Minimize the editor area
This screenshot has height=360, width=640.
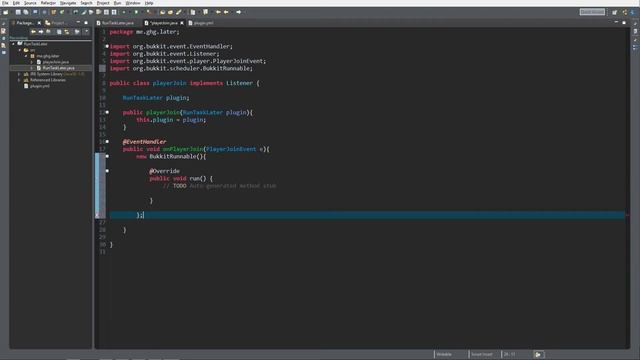pos(616,22)
